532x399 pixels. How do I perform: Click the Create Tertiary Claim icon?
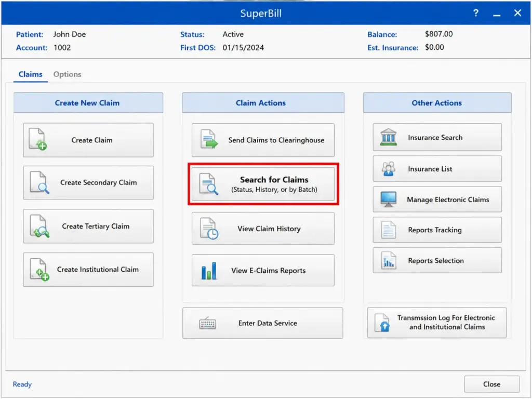tap(39, 227)
